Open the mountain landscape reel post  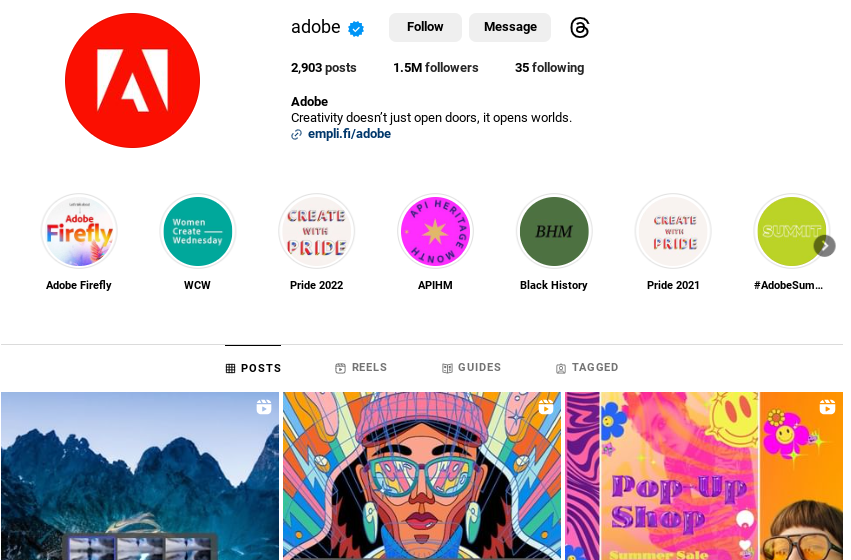click(x=140, y=476)
